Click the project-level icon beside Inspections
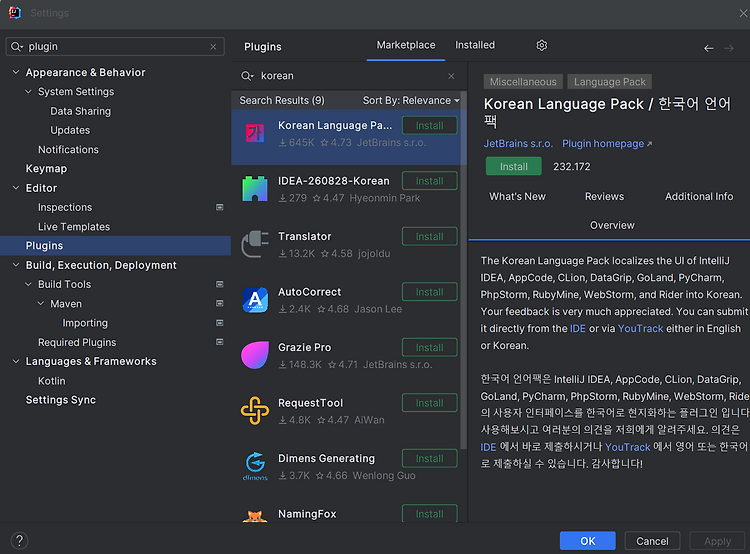Viewport: 750px width, 554px height. click(220, 207)
